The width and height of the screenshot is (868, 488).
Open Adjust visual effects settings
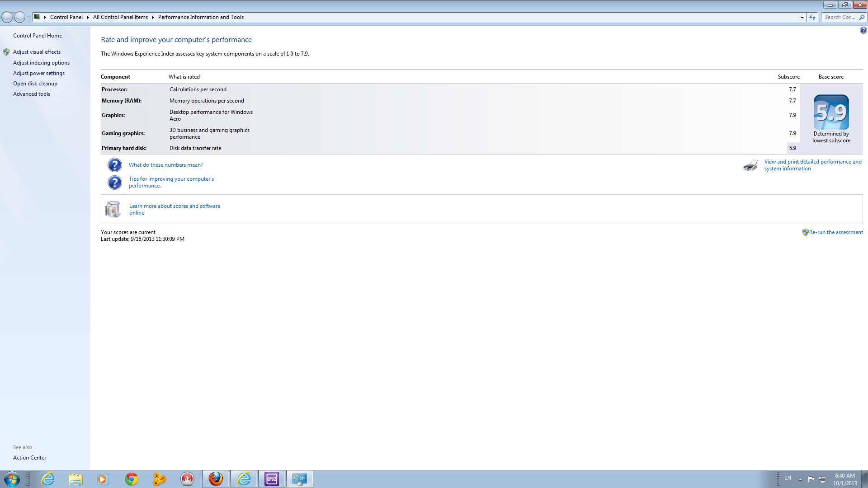click(36, 52)
